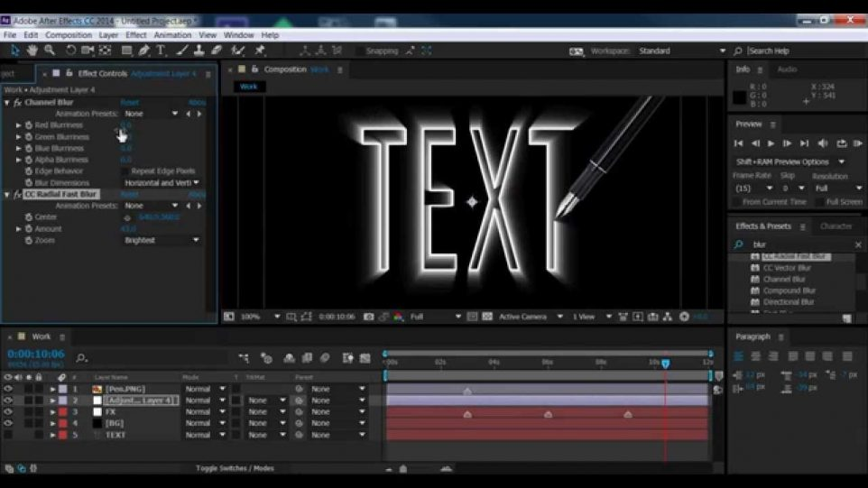868x488 pixels.
Task: Expand the Red Blurriness property
Action: coord(19,125)
